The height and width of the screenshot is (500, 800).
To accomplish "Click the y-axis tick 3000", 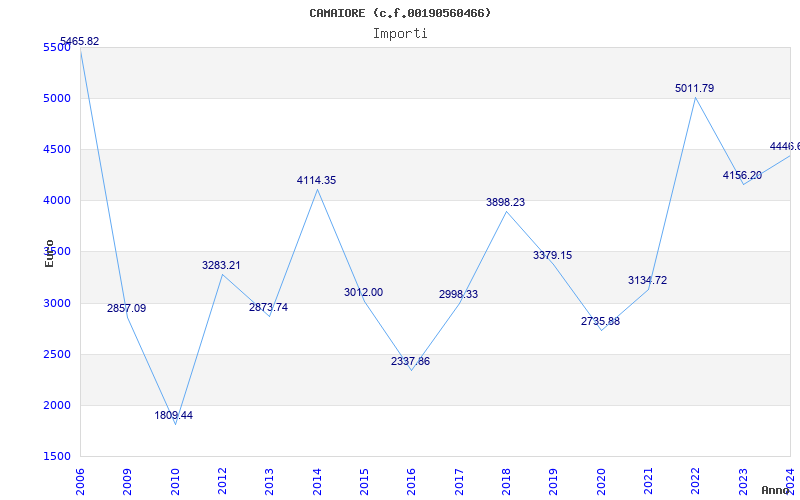I will (57, 303).
